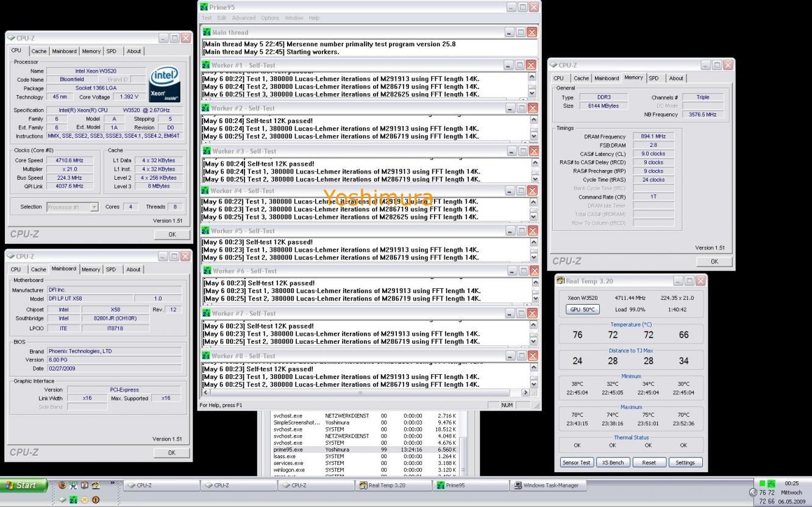Viewport: 812px width, 507px height.
Task: Click Reset in Real Temp
Action: (649, 463)
